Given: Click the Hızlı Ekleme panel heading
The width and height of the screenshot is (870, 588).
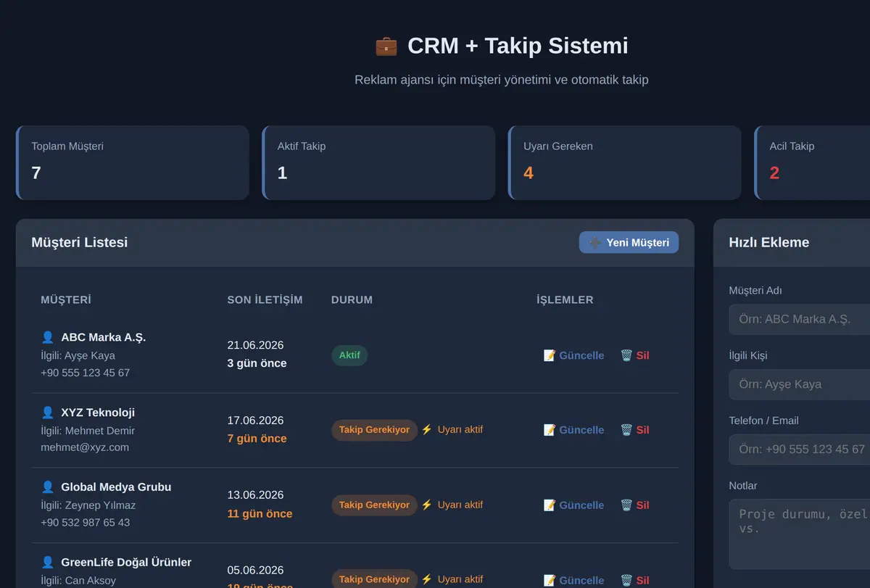Looking at the screenshot, I should [769, 242].
